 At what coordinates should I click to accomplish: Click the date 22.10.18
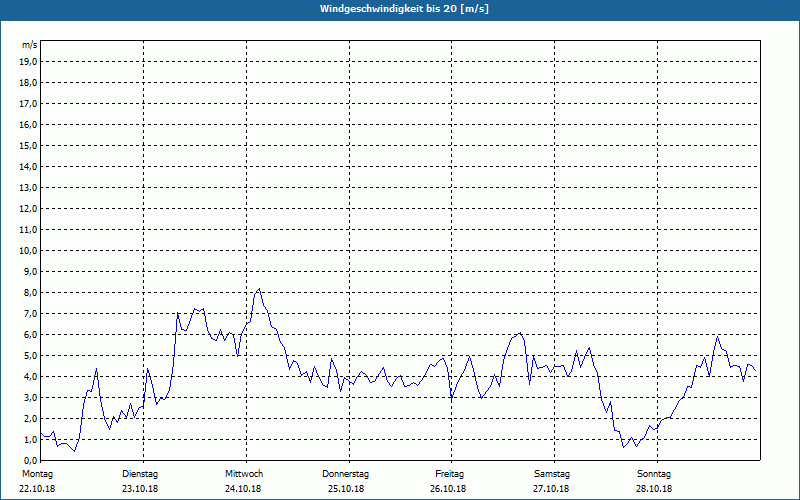37,489
